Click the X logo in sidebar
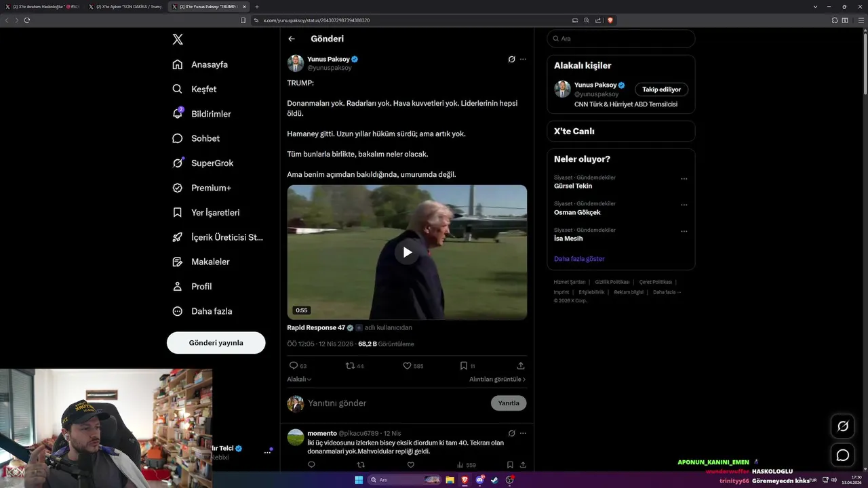Screen dimensions: 868x488 [x=178, y=39]
